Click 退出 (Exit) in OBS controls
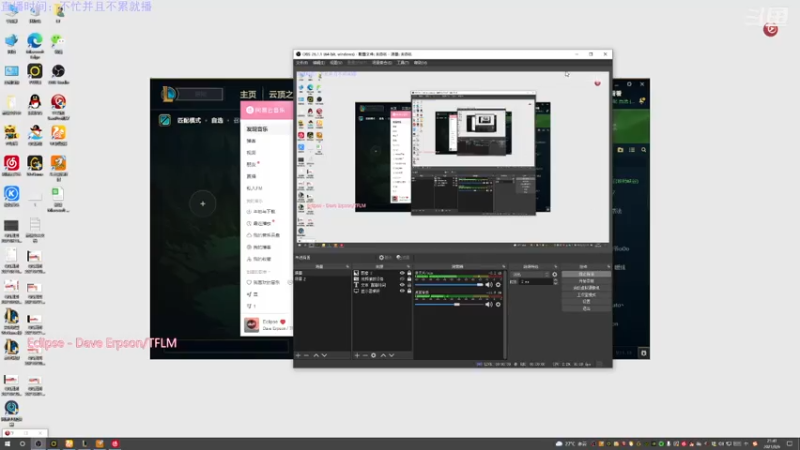This screenshot has width=800, height=450. coord(586,309)
